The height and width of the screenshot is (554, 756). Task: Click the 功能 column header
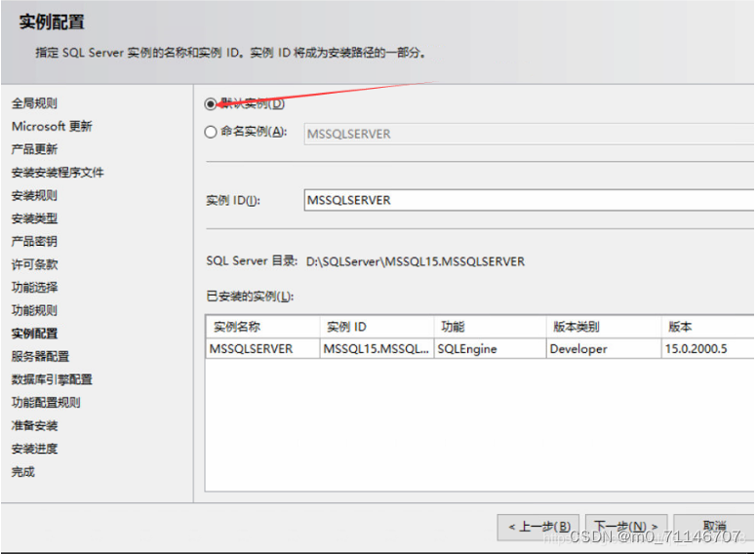(491, 327)
